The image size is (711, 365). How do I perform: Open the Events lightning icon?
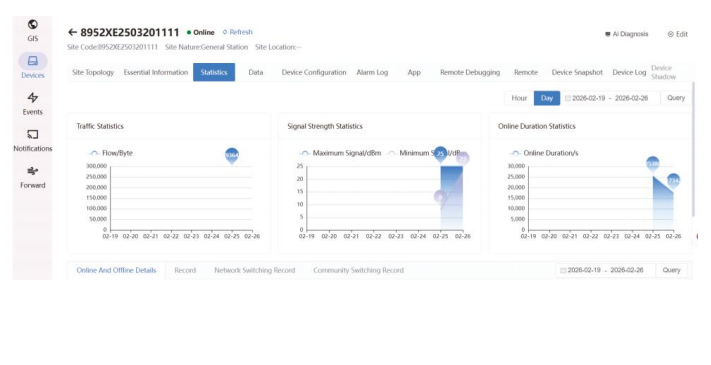[33, 97]
